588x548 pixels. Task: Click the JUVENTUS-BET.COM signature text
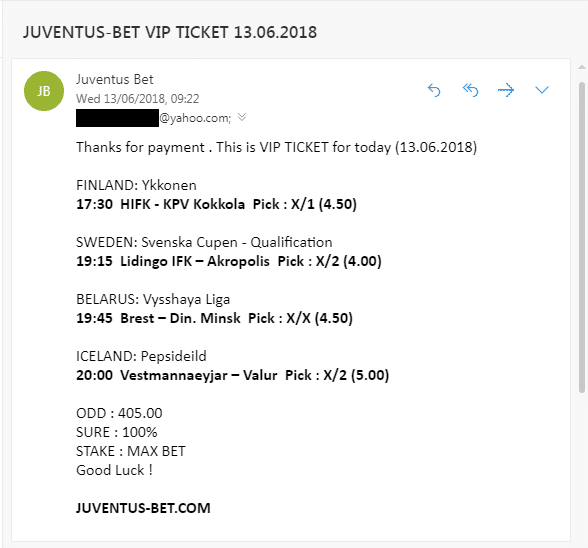pyautogui.click(x=143, y=508)
